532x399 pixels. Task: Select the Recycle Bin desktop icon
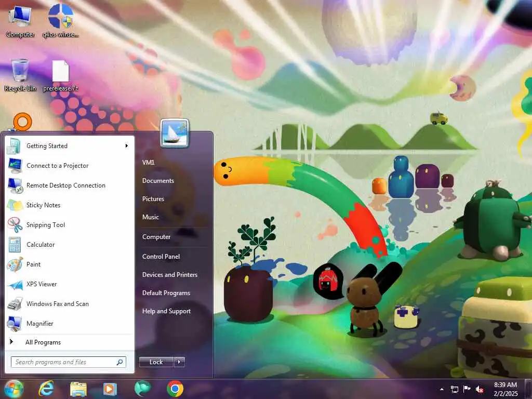click(x=20, y=75)
